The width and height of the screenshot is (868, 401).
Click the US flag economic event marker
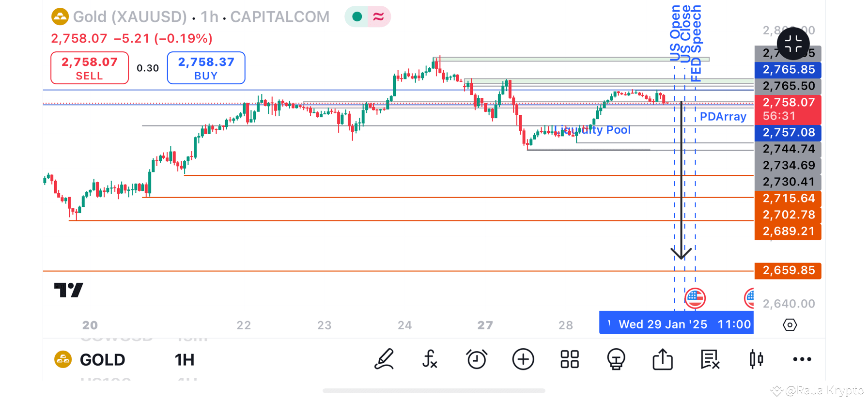(x=696, y=298)
